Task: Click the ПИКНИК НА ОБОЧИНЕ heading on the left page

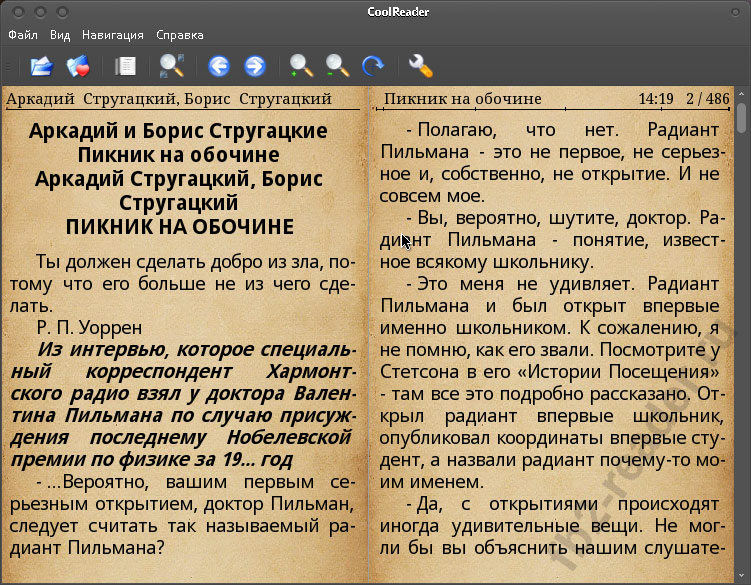Action: tap(180, 226)
